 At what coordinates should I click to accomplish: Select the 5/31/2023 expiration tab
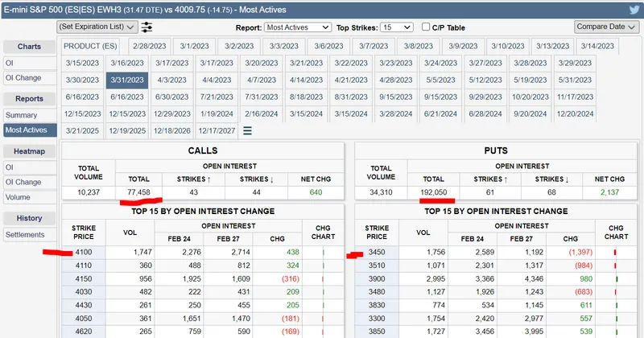(575, 80)
